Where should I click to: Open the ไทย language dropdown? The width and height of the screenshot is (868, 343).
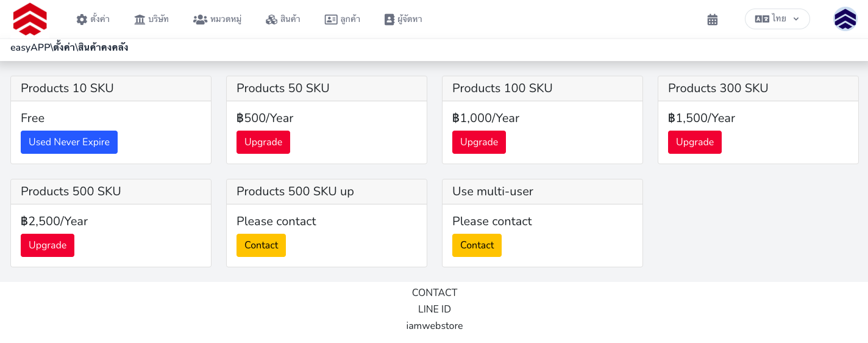pos(777,19)
